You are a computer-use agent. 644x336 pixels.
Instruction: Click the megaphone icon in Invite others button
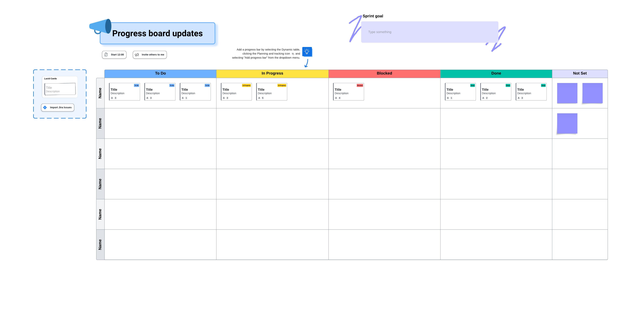(137, 54)
